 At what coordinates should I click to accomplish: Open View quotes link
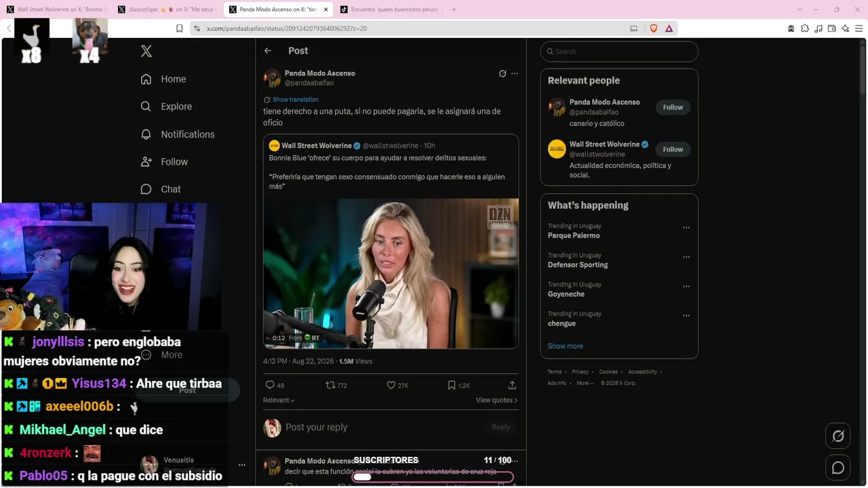[496, 401]
